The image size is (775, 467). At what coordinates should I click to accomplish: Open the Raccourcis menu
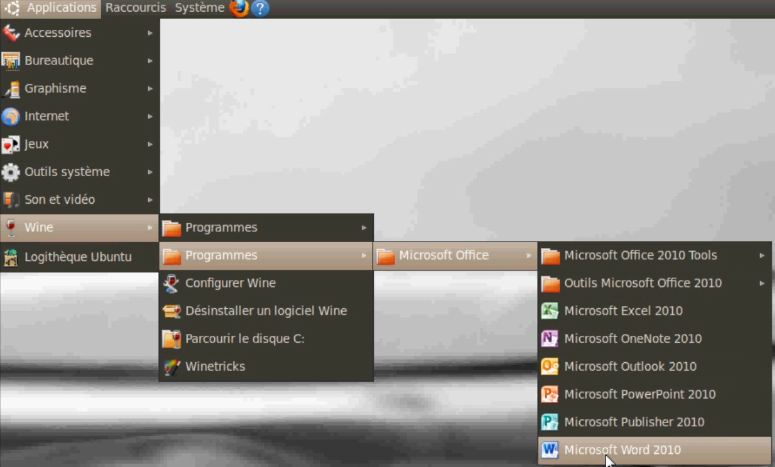point(135,8)
